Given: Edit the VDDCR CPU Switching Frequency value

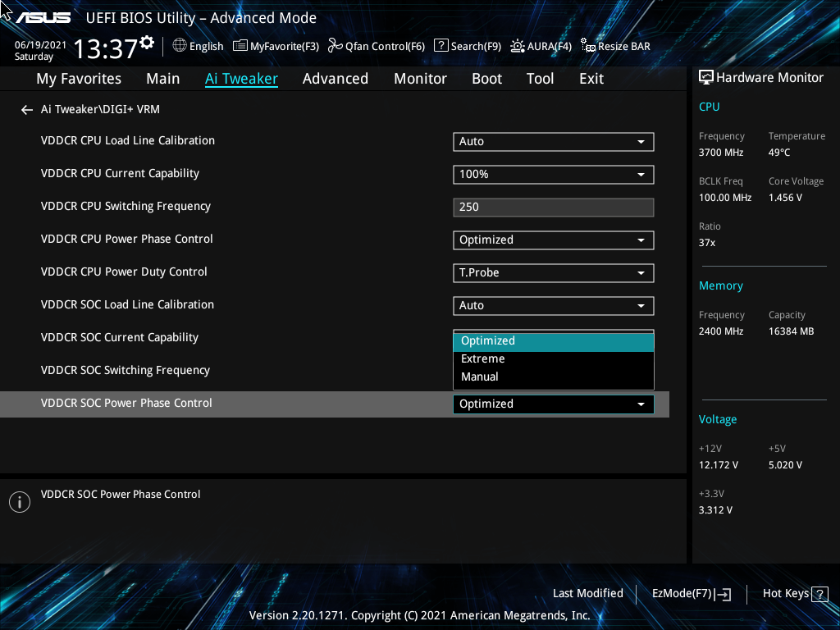Looking at the screenshot, I should [553, 207].
